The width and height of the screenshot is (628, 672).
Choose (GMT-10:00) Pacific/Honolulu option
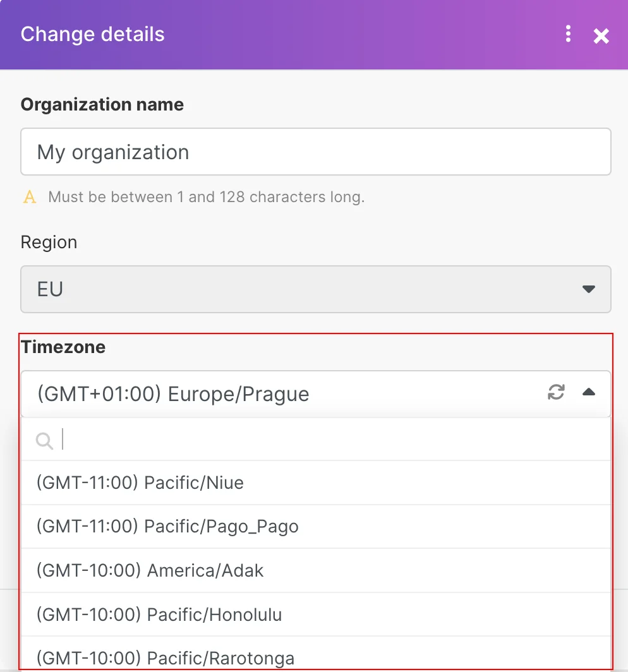coord(315,615)
